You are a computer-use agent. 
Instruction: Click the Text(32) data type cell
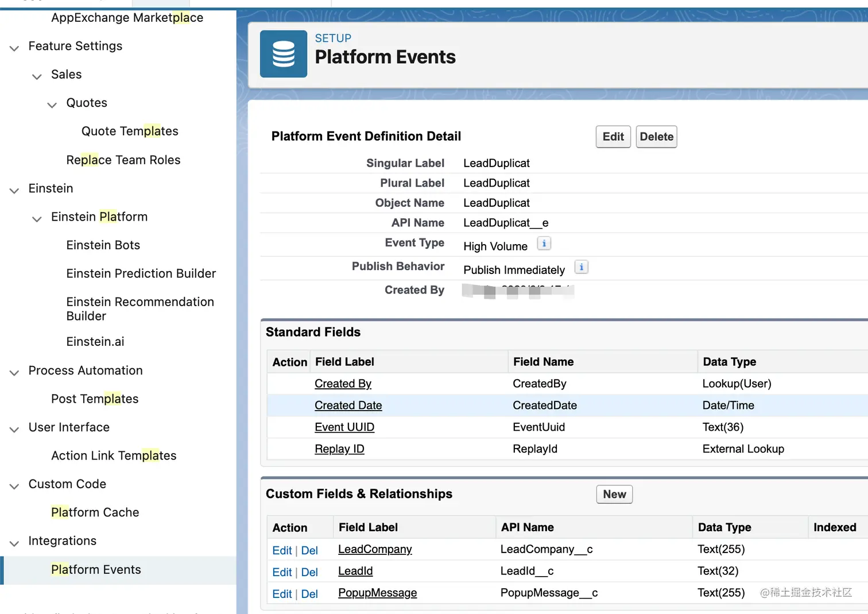718,571
